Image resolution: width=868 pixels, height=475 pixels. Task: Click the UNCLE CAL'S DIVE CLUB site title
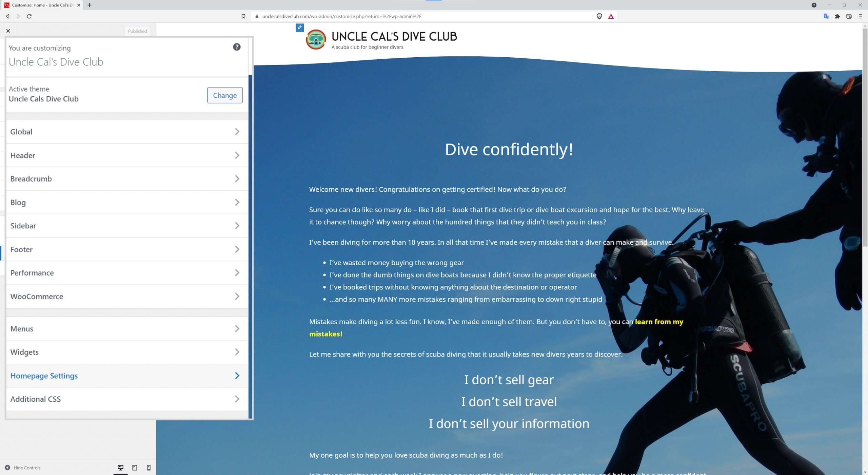[394, 36]
